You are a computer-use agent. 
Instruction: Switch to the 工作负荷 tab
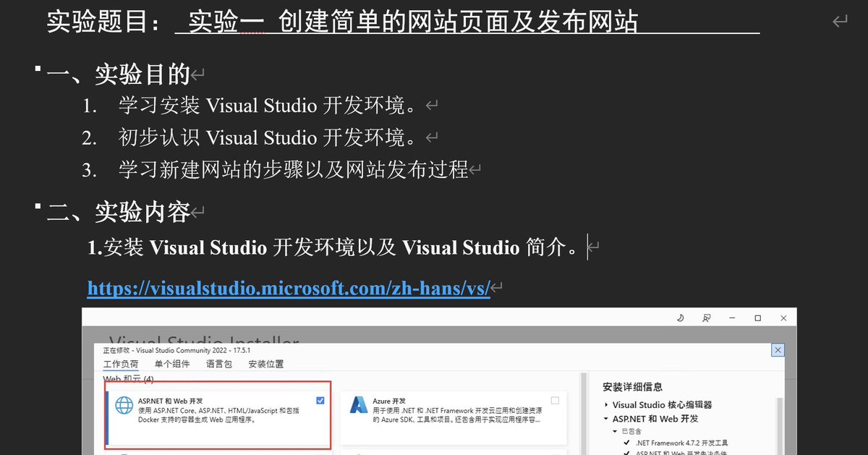coord(120,365)
